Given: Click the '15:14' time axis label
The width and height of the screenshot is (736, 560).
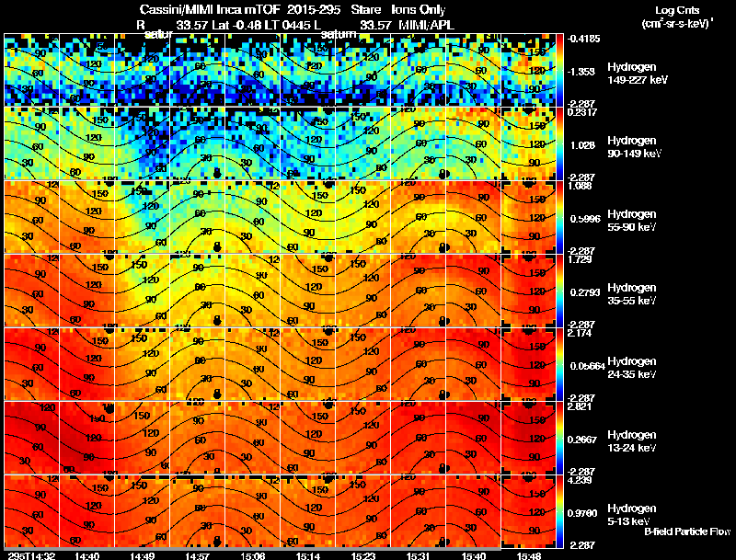Looking at the screenshot, I should pos(308,555).
